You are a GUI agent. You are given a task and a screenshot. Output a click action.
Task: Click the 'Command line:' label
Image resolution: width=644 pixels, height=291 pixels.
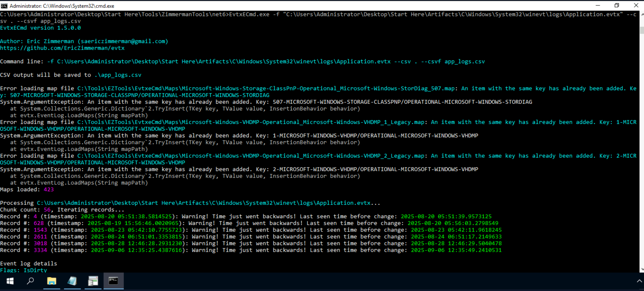(x=22, y=61)
